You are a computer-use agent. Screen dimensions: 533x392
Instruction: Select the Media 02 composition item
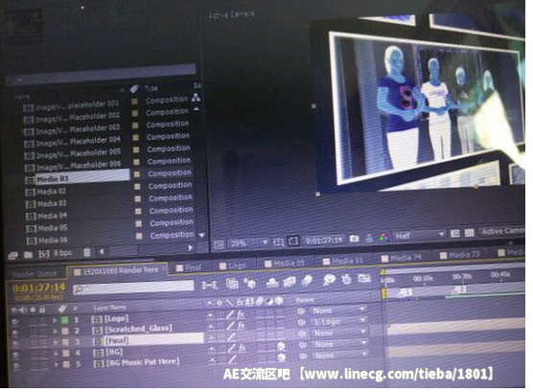(52, 192)
